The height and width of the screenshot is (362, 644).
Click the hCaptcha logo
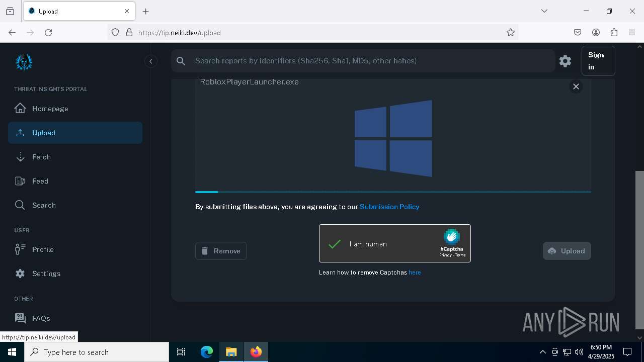coord(452,237)
